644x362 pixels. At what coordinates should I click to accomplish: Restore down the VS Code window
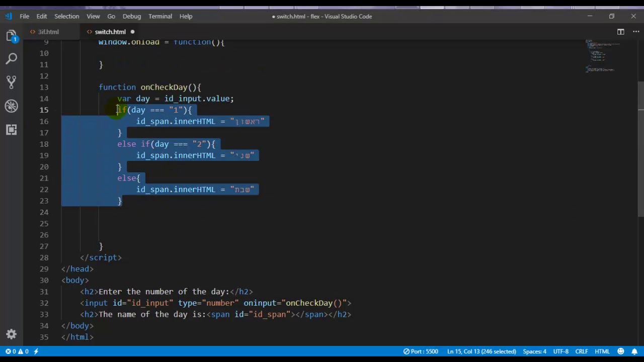point(611,16)
